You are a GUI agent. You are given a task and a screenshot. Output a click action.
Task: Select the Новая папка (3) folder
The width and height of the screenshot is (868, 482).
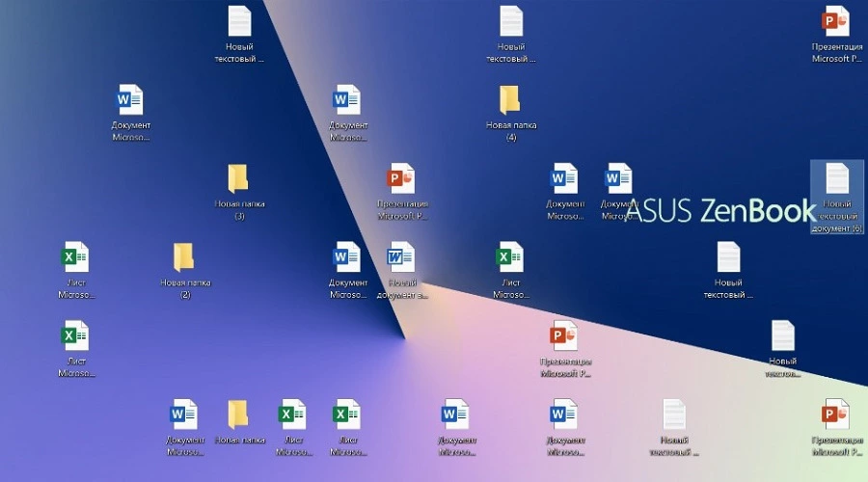pyautogui.click(x=238, y=192)
